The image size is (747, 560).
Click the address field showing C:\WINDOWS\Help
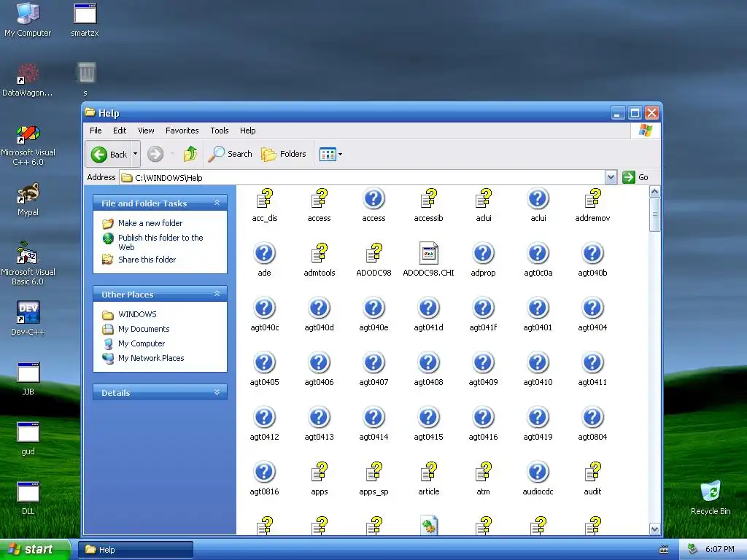click(x=362, y=178)
